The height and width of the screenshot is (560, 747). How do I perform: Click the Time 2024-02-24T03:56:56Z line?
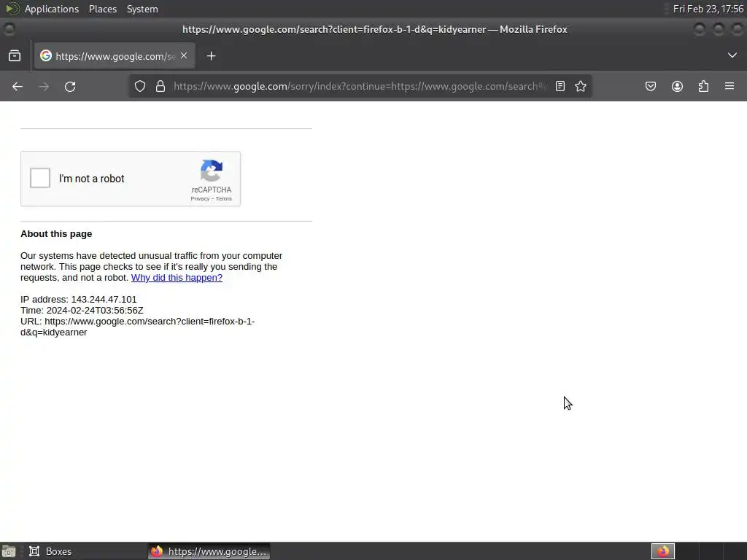click(x=82, y=311)
